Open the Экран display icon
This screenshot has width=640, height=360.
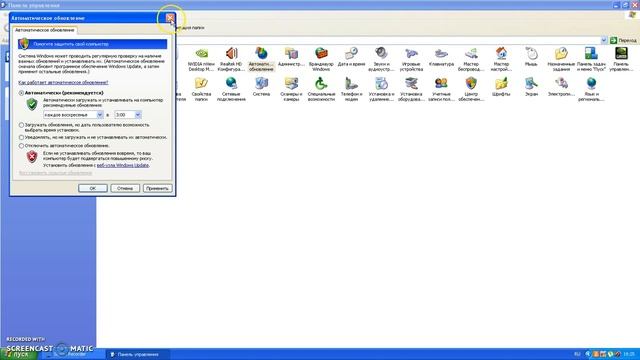pyautogui.click(x=531, y=87)
